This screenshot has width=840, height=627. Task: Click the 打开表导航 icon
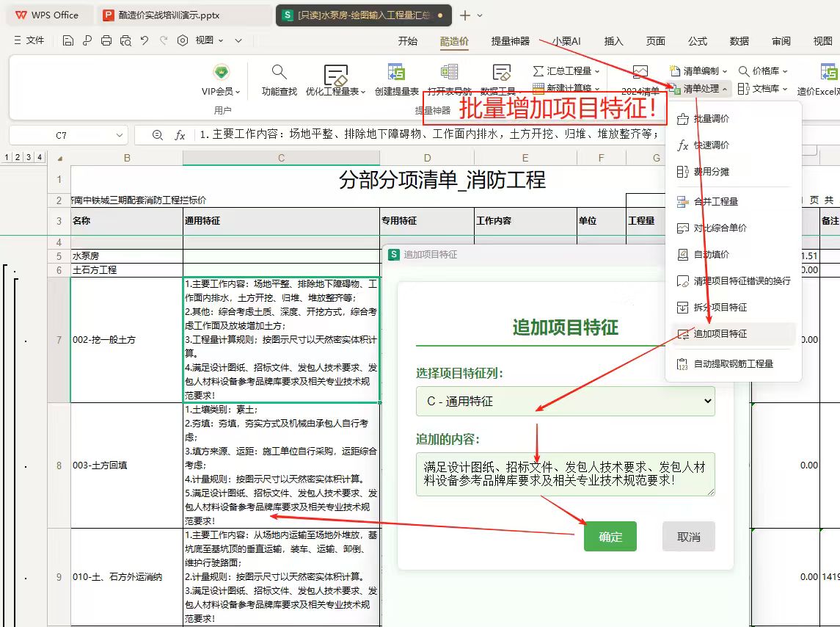pyautogui.click(x=449, y=73)
